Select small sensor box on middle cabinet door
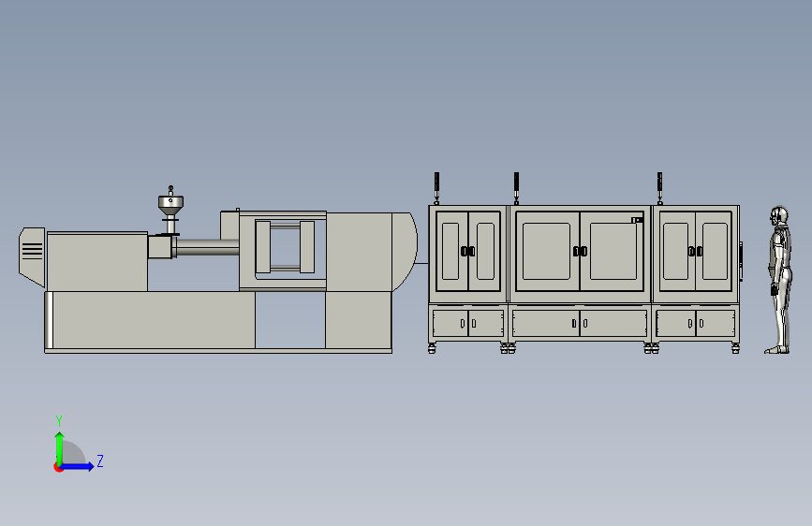This screenshot has width=812, height=526. 637,220
